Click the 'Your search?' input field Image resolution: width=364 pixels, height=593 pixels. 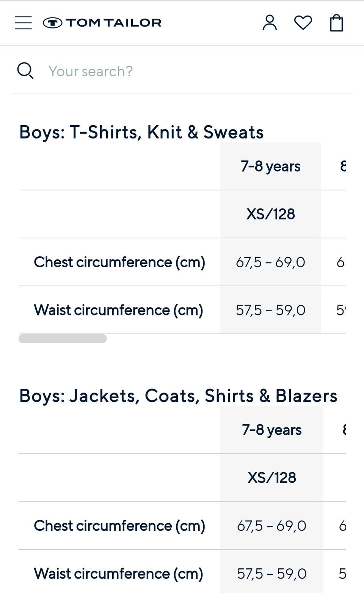[190, 71]
